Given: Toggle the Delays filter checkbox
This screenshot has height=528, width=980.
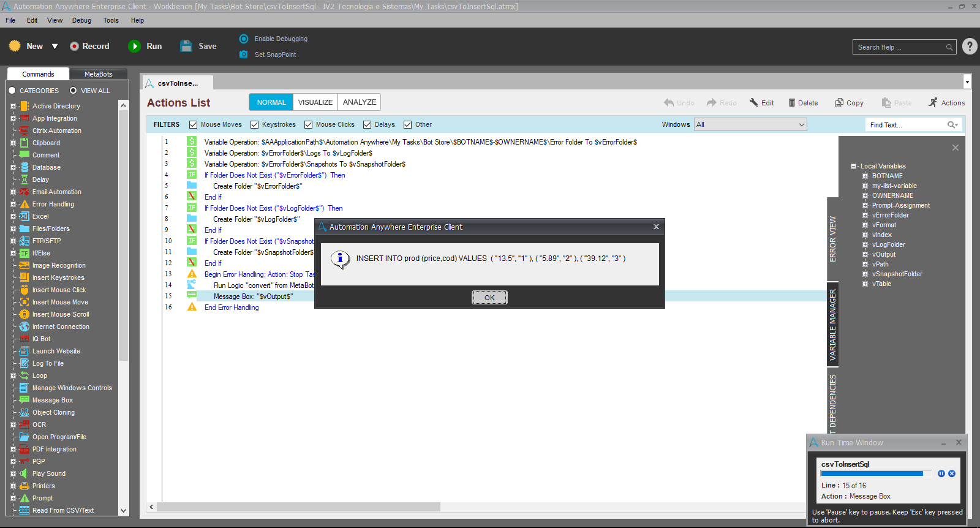Looking at the screenshot, I should (367, 125).
